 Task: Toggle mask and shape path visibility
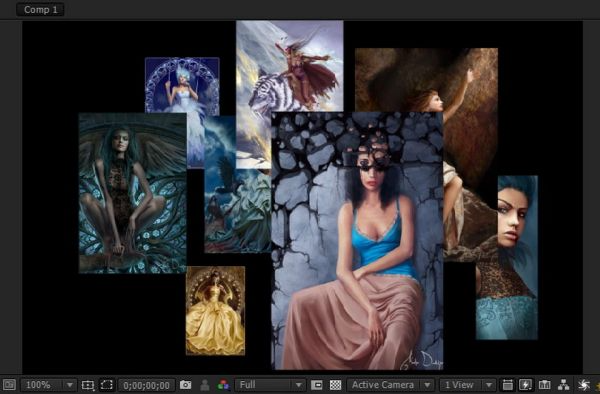click(106, 385)
